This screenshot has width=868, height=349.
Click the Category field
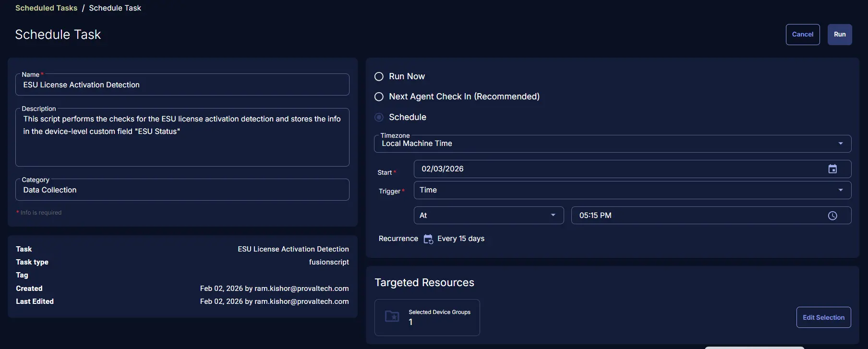click(x=182, y=190)
